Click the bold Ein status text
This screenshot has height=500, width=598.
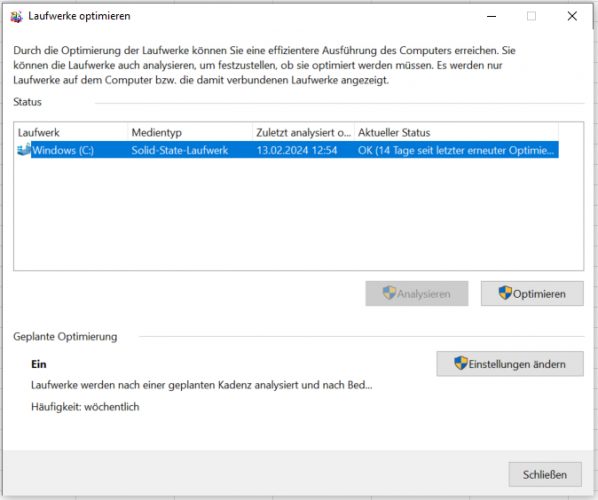point(39,364)
